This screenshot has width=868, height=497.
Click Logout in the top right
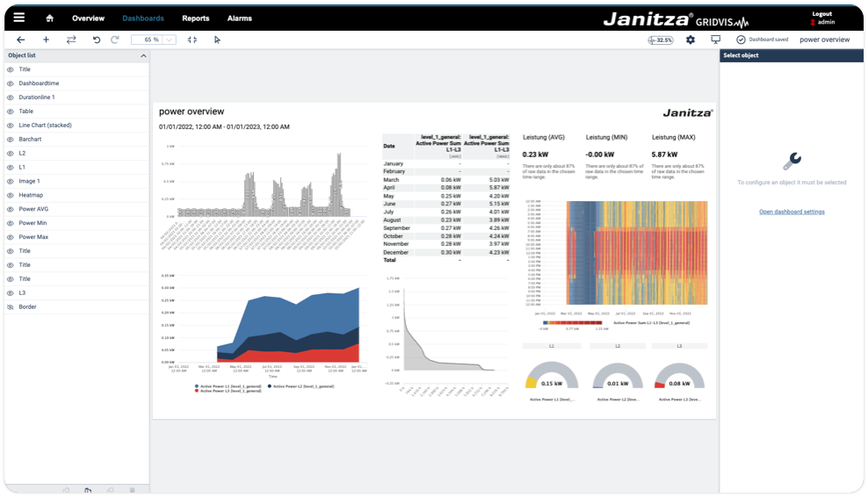822,14
